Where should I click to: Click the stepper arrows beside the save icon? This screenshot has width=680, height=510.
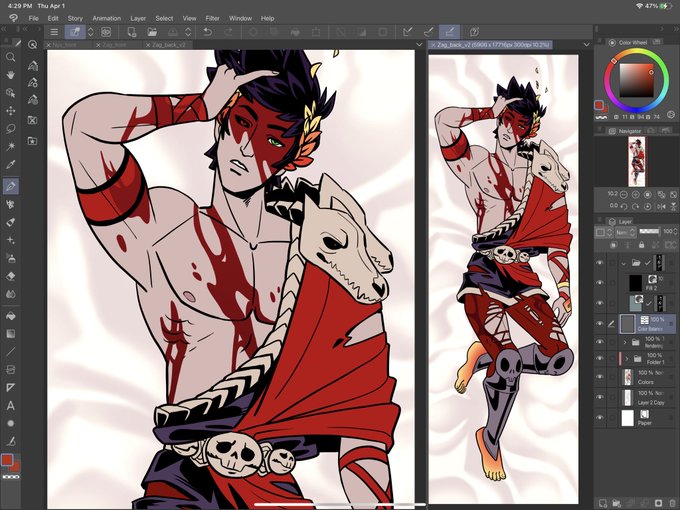tap(188, 32)
